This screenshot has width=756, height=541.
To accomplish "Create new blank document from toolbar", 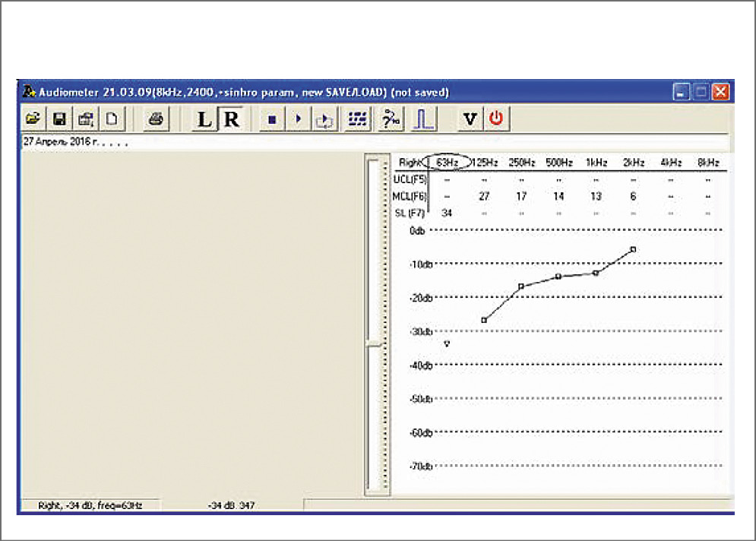I will (111, 119).
